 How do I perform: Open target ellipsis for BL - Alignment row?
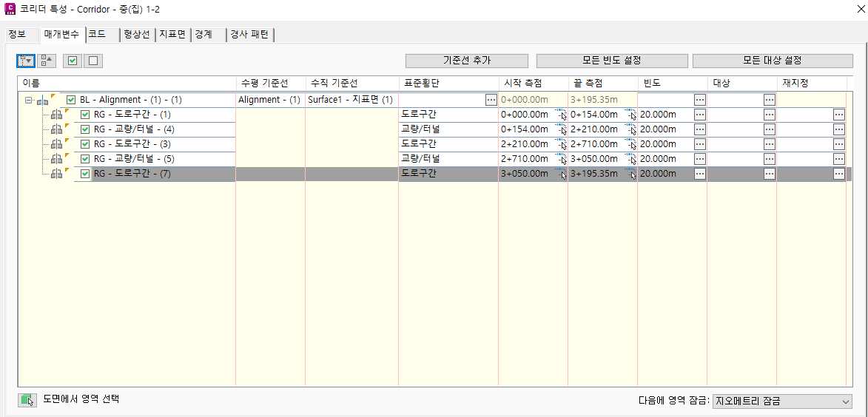point(770,100)
